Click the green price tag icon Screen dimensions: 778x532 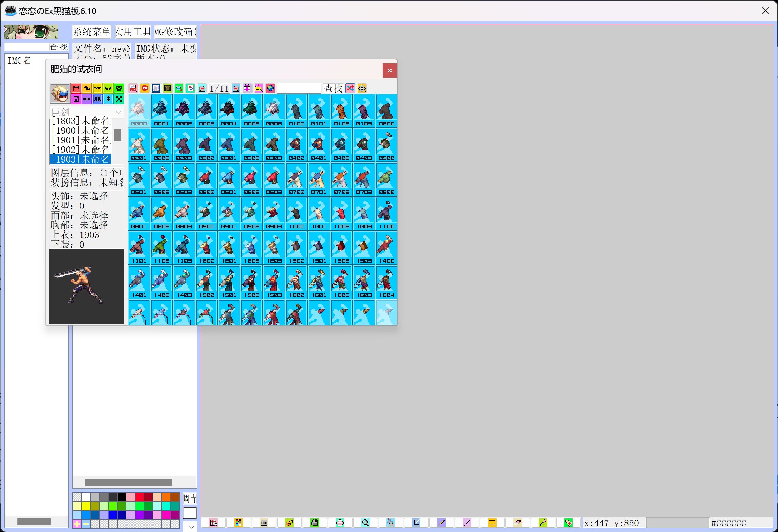point(568,523)
